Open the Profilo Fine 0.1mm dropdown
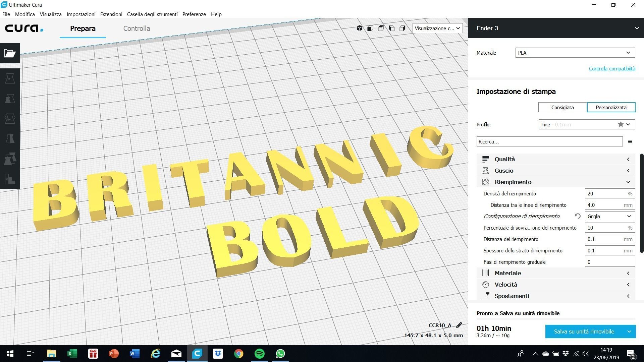The width and height of the screenshot is (644, 362). [587, 124]
